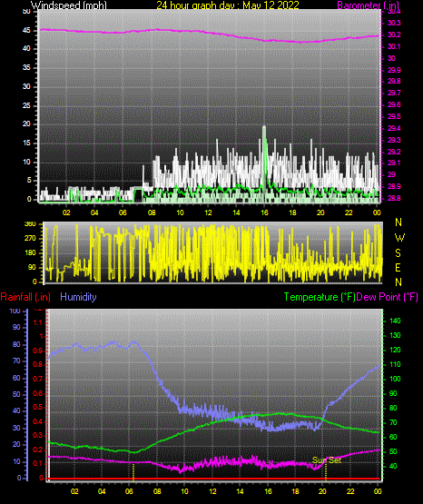Click the 25 value on windspeed axis
This screenshot has width=423, height=504.
pyautogui.click(x=26, y=105)
